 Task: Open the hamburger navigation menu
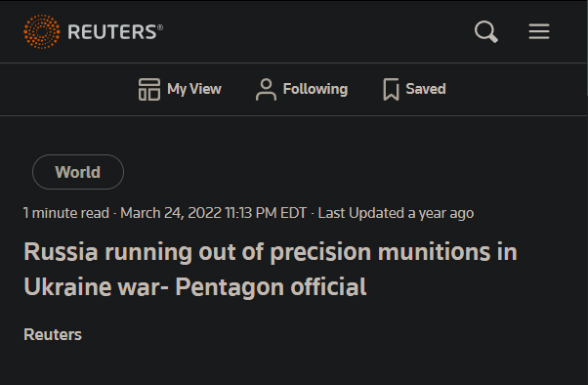pos(539,31)
